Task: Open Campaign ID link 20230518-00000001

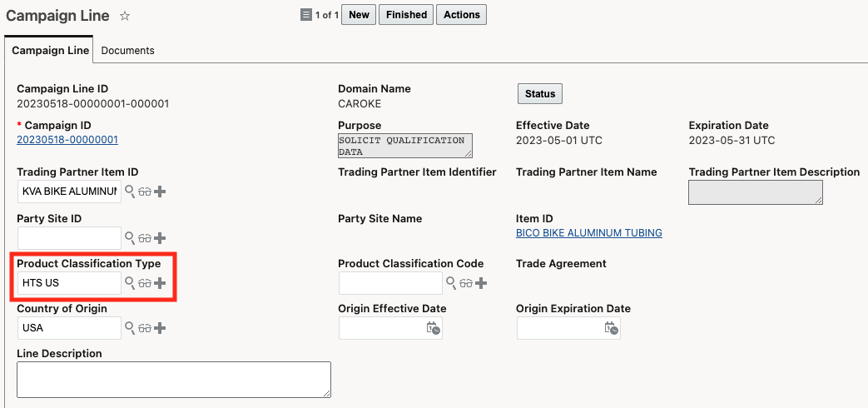Action: (x=67, y=140)
